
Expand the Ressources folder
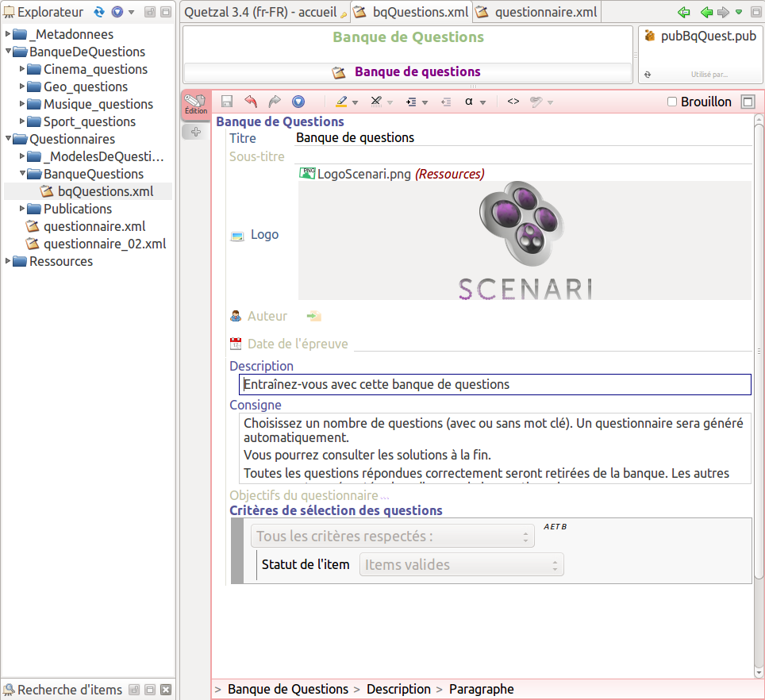[8, 261]
